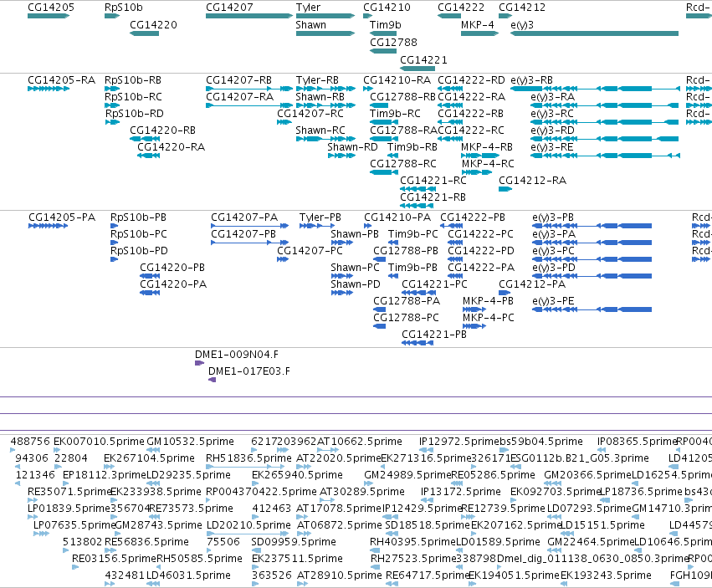Image resolution: width=712 pixels, height=588 pixels.
Task: Click transcript CG14207-RB
Action: (238, 80)
